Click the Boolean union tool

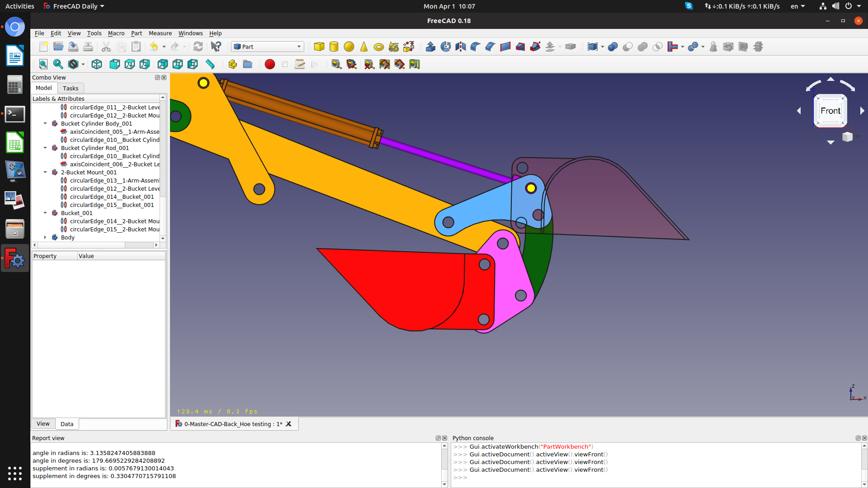coord(642,47)
